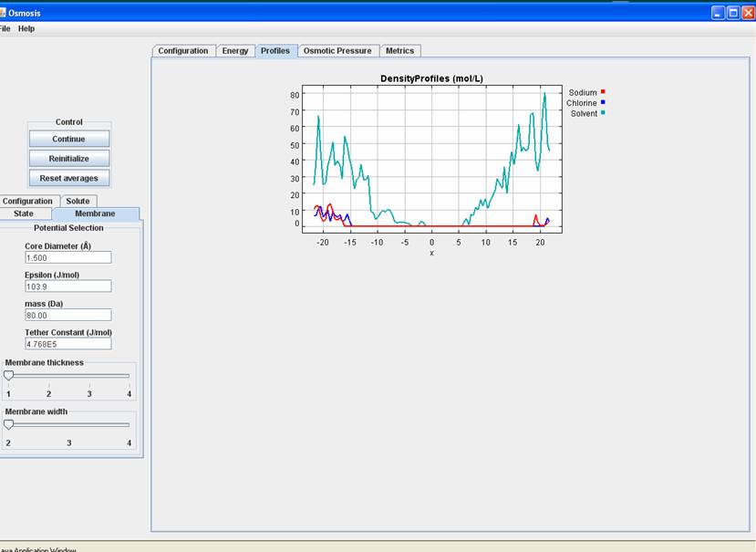The width and height of the screenshot is (756, 552).
Task: Click the red Sodium legend swatch
Action: point(603,92)
